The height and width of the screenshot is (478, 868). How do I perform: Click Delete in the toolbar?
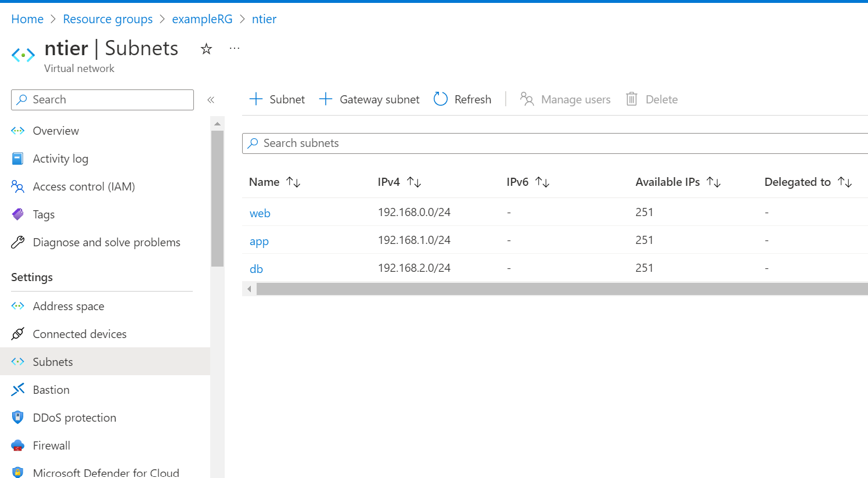pos(652,99)
